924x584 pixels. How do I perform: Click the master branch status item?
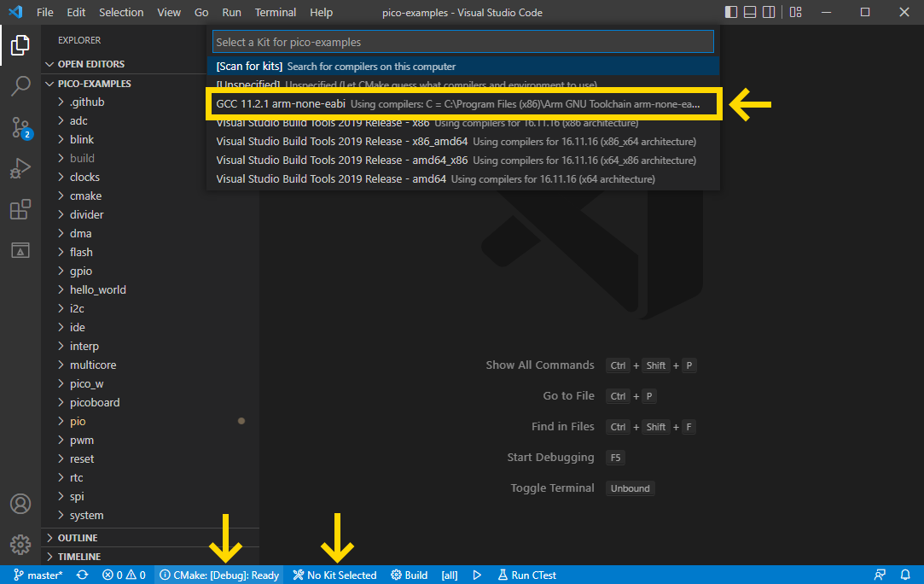38,575
